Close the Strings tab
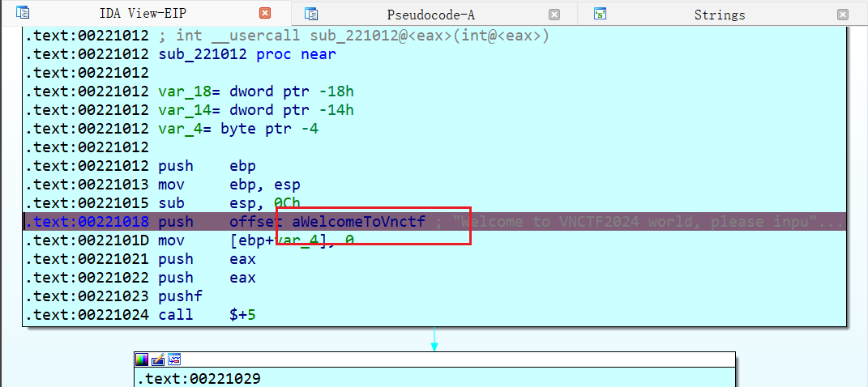This screenshot has height=387, width=868. [x=843, y=15]
